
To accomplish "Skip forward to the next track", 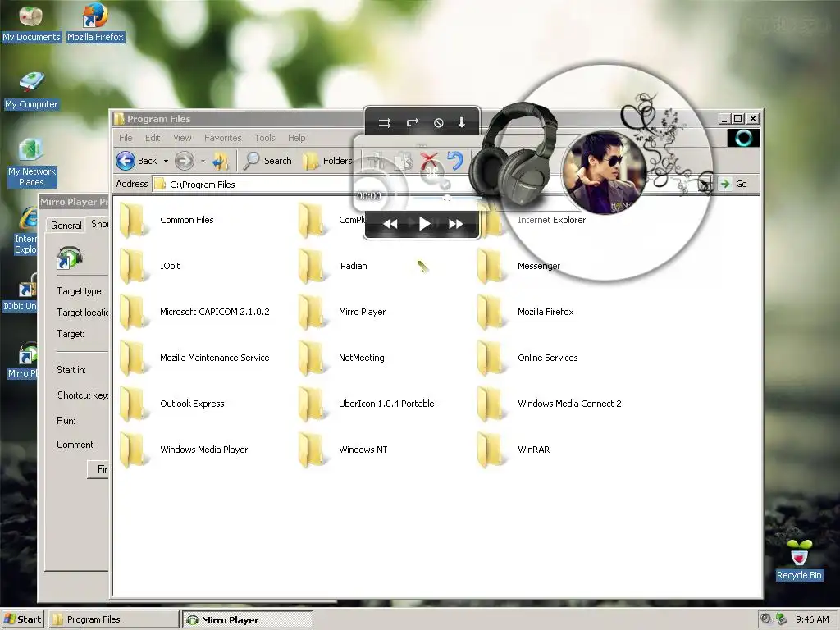I will click(456, 224).
